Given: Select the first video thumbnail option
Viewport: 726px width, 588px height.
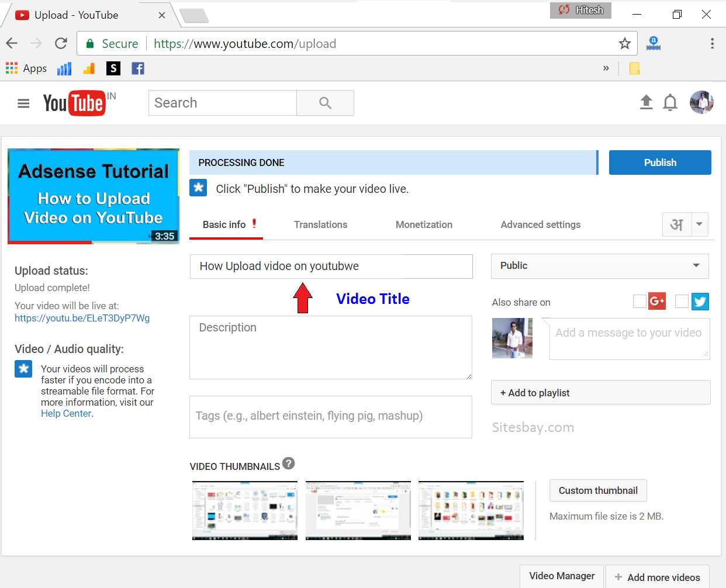Looking at the screenshot, I should click(x=245, y=510).
